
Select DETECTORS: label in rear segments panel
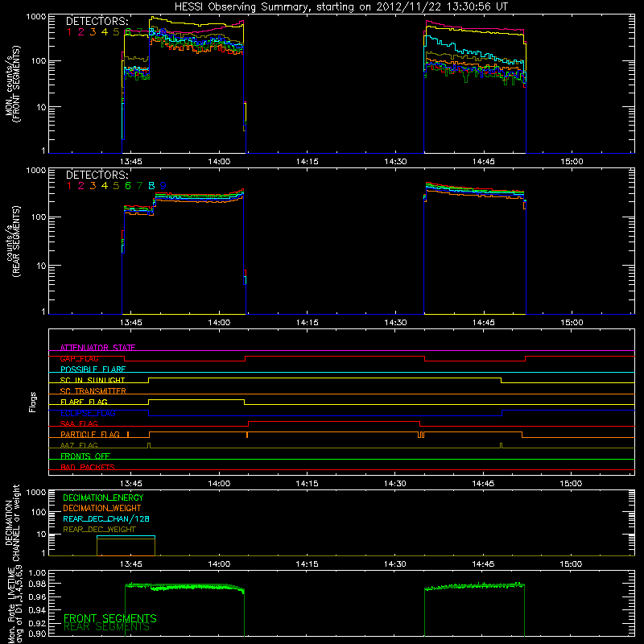click(x=97, y=175)
